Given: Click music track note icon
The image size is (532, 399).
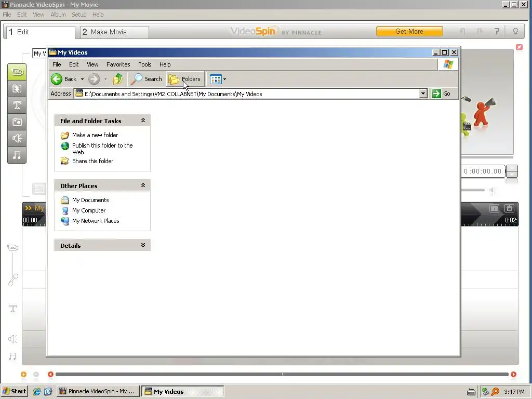Looking at the screenshot, I should click(12, 356).
